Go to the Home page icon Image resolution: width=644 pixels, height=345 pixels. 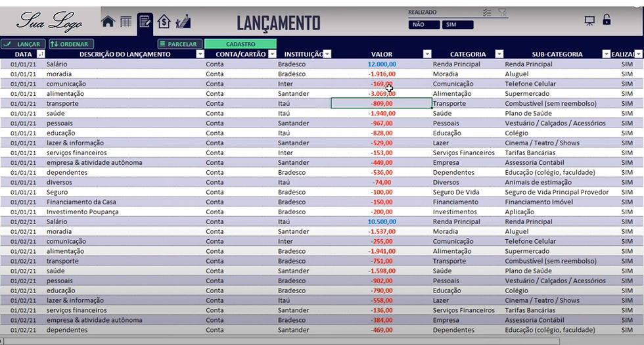click(108, 22)
